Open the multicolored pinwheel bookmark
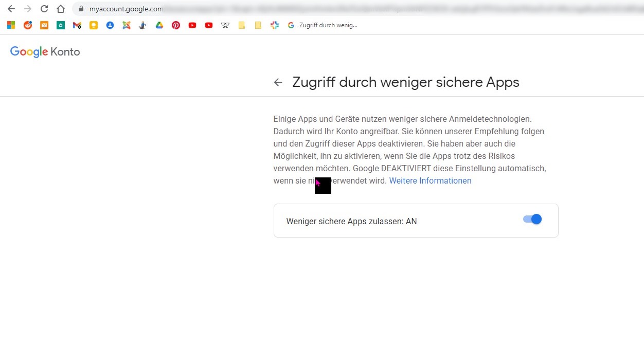 point(275,25)
